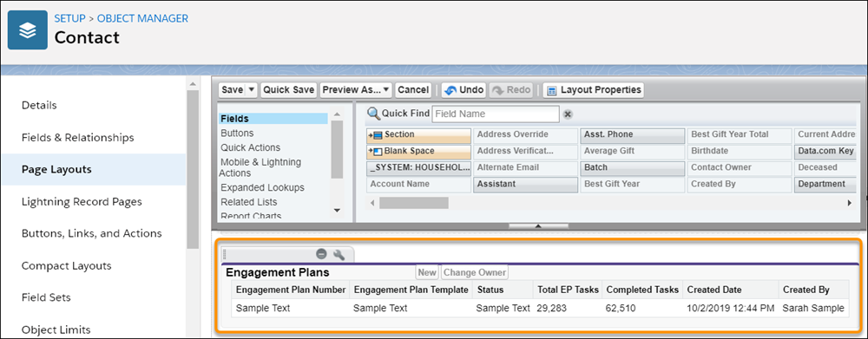
Task: Clear the Quick Find field with the x icon
Action: coord(568,114)
